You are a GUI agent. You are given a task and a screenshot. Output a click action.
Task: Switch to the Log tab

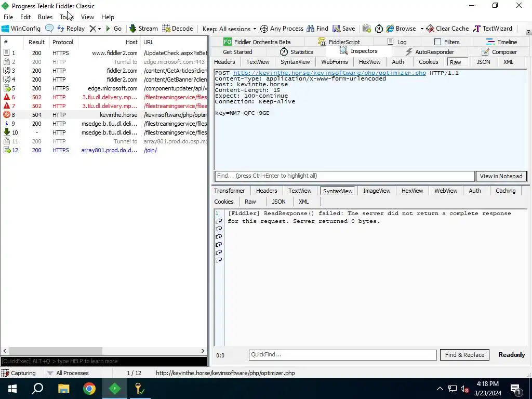pos(397,42)
